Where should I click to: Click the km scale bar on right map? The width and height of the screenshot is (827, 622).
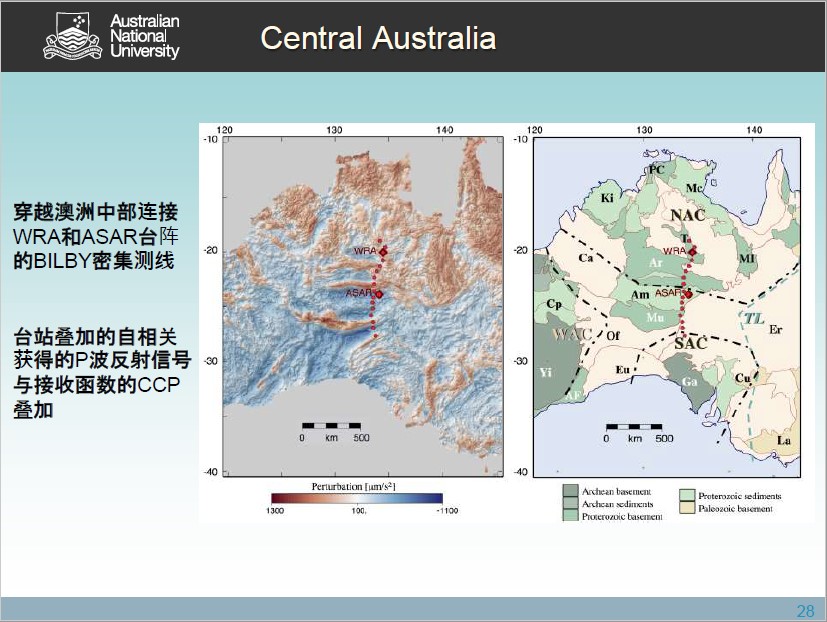point(635,426)
